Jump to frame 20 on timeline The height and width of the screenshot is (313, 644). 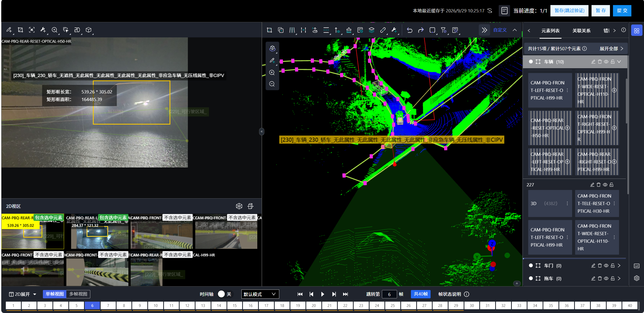pyautogui.click(x=314, y=306)
